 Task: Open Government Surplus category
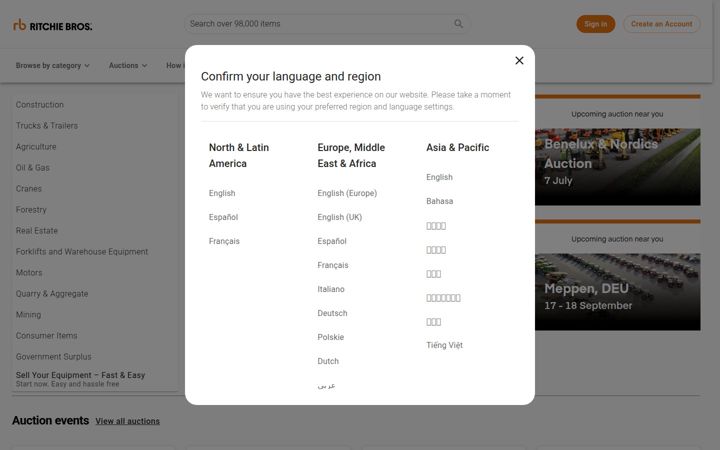click(53, 357)
